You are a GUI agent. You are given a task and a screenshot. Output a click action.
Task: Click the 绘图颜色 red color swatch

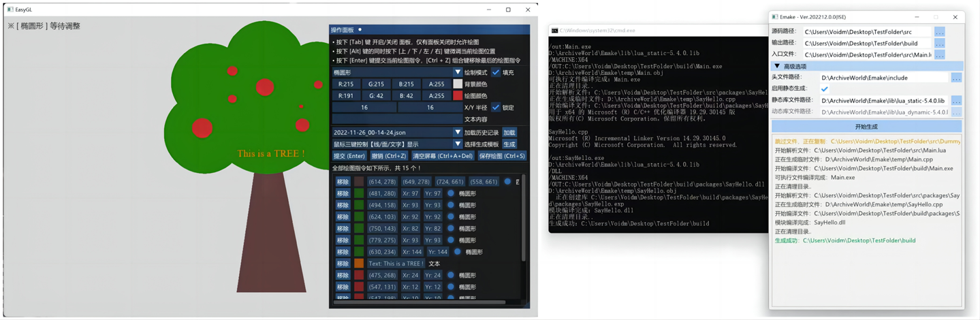tap(458, 96)
